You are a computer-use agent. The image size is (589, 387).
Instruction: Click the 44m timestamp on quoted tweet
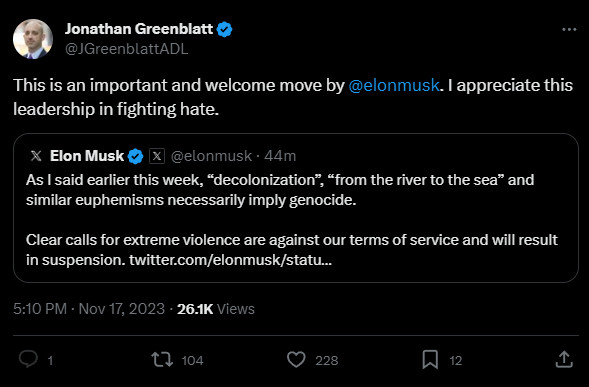click(x=280, y=156)
